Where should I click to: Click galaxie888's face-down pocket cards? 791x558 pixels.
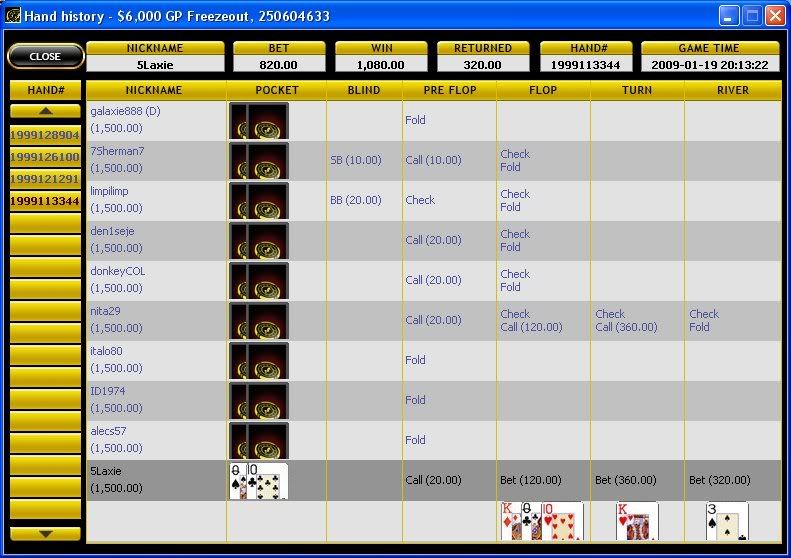pos(259,121)
